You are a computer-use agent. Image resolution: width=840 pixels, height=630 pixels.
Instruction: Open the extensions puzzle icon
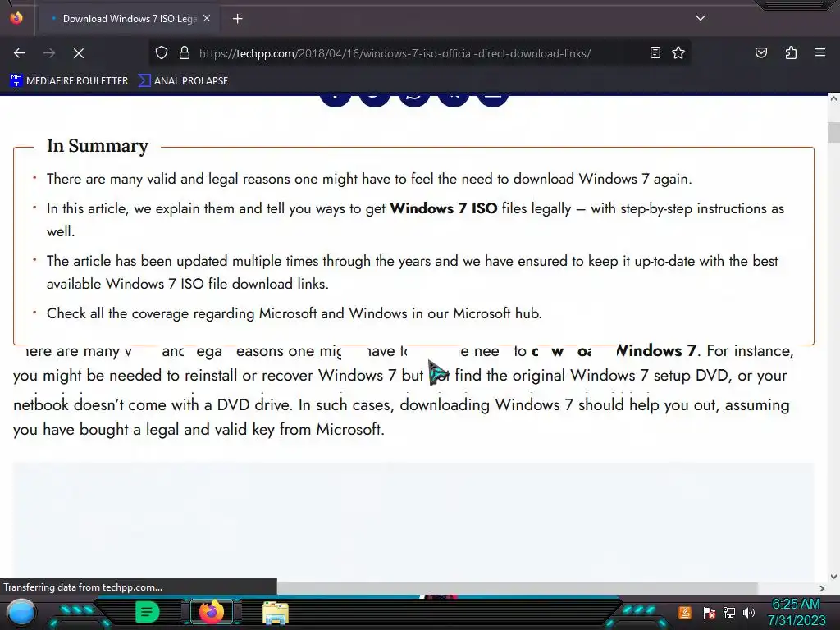[x=791, y=52]
